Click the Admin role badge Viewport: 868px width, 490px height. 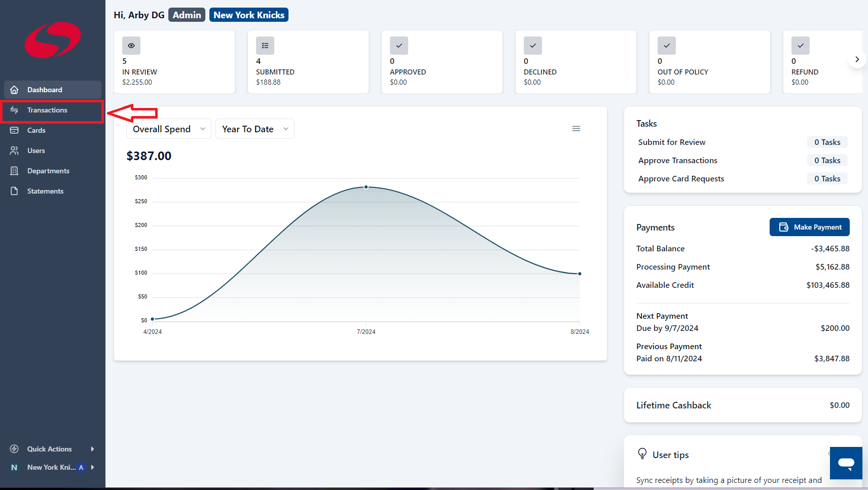pos(187,15)
